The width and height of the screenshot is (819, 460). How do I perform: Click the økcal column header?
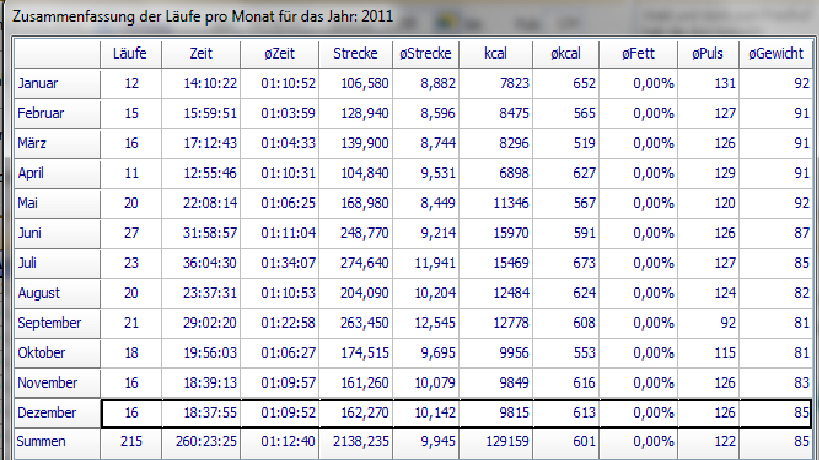(566, 54)
